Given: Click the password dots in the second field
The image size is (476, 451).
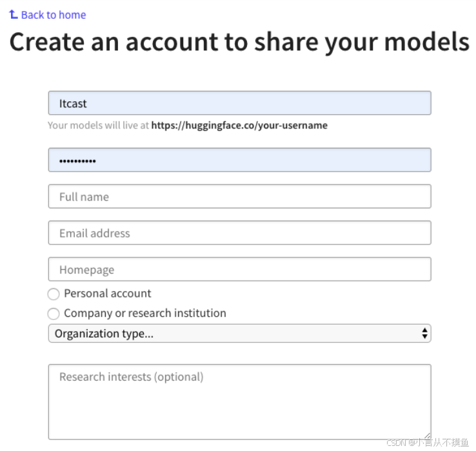Looking at the screenshot, I should pyautogui.click(x=77, y=161).
